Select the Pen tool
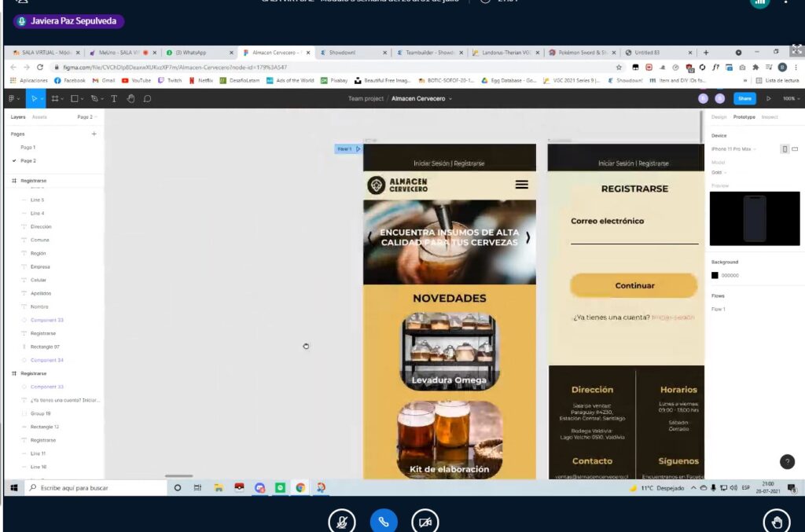This screenshot has width=805, height=532. (x=94, y=98)
